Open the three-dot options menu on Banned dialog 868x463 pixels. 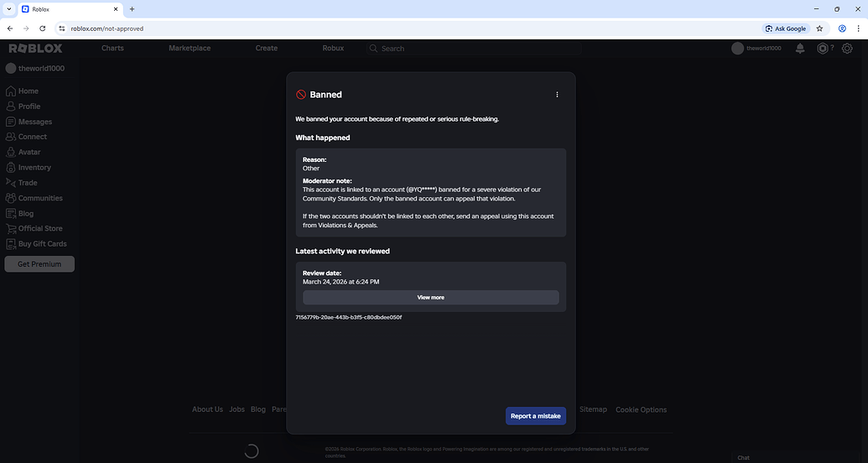click(557, 95)
